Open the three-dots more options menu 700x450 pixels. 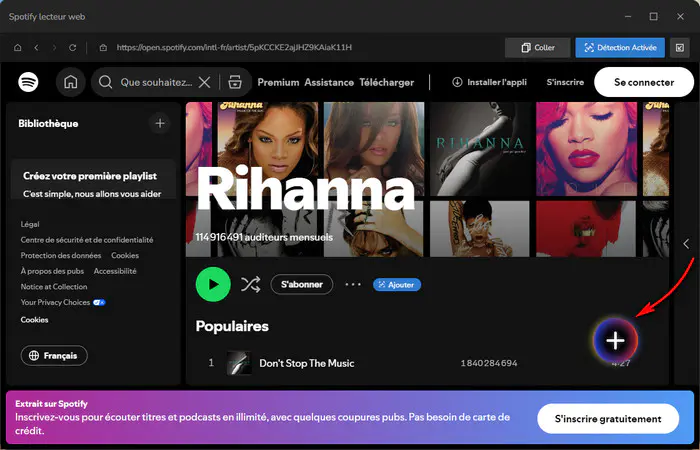point(353,284)
